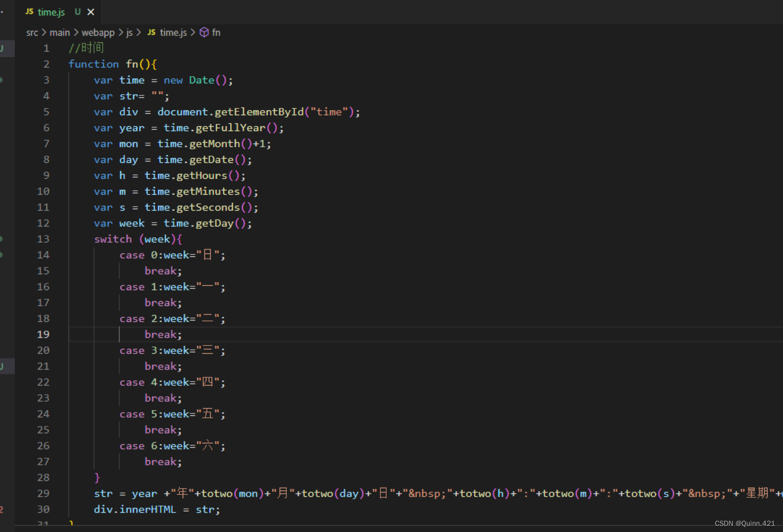The height and width of the screenshot is (532, 783).
Task: Click 'getDate' on line 8
Action: point(211,160)
